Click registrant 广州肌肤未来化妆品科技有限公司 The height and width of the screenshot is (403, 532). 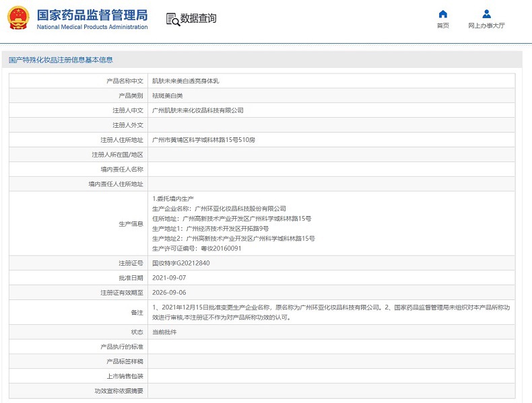[x=198, y=110]
